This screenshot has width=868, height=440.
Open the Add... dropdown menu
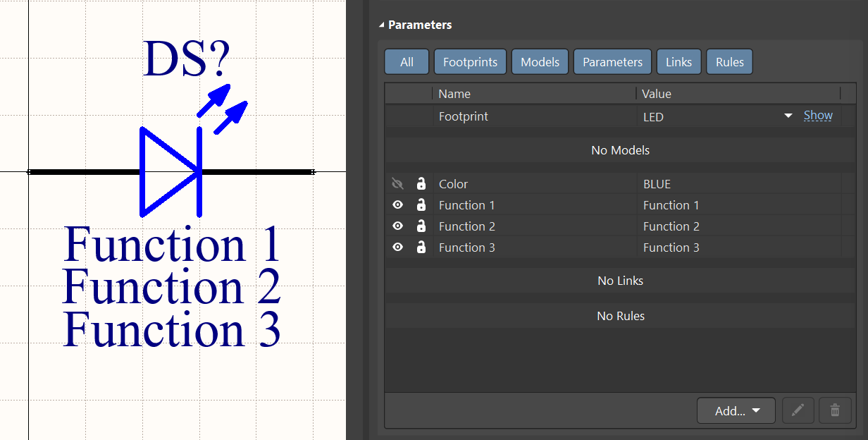pos(736,410)
